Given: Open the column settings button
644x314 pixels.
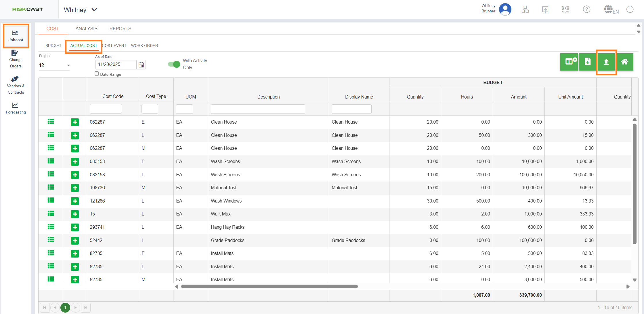Looking at the screenshot, I should tap(570, 62).
